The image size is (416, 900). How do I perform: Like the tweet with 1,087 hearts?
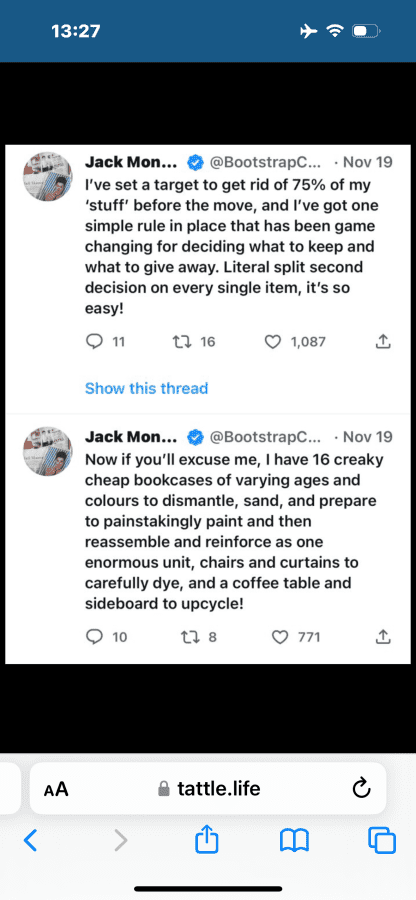(x=273, y=342)
